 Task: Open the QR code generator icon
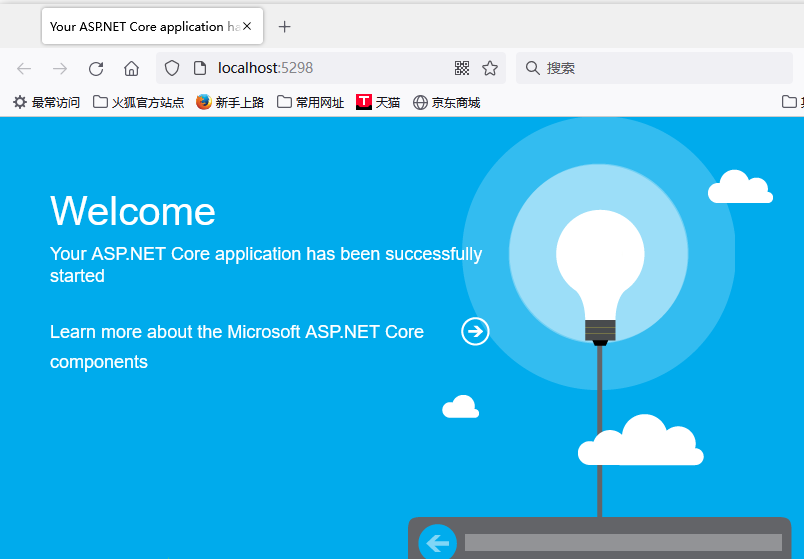461,68
